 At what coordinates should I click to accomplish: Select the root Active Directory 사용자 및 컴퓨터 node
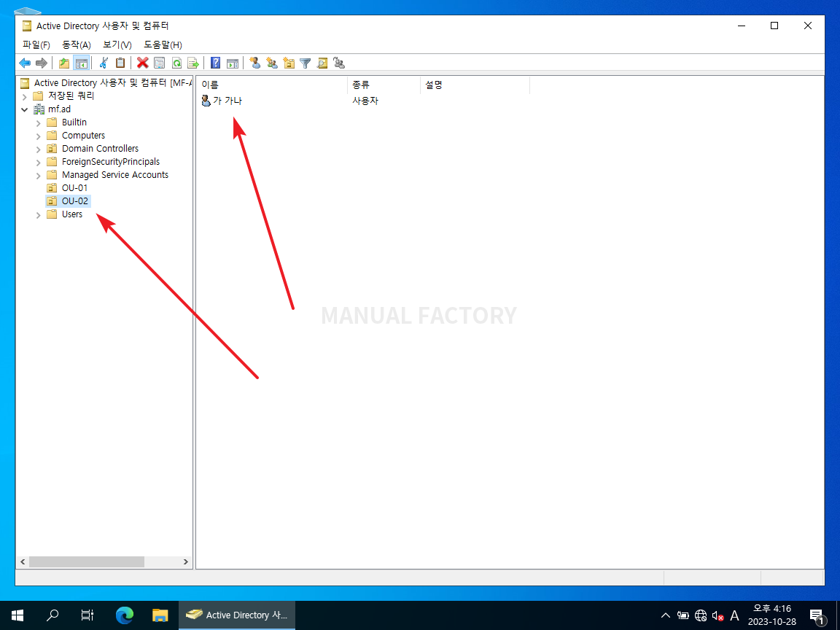click(106, 83)
